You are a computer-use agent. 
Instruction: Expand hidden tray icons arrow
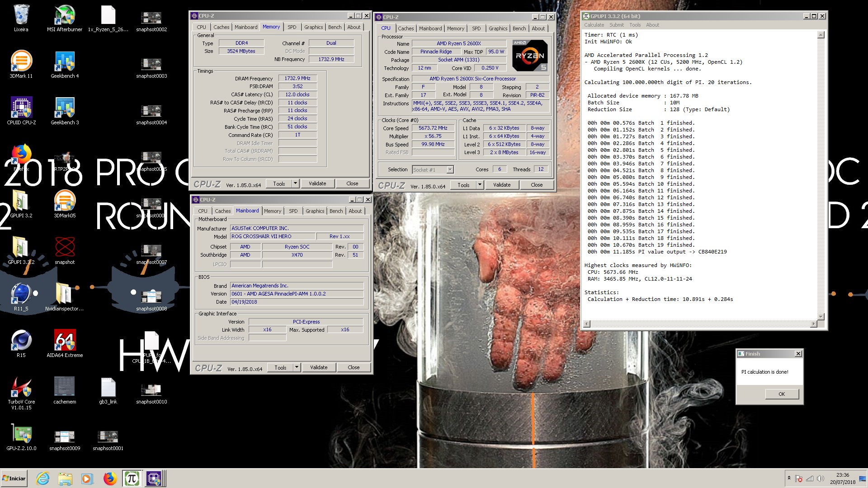click(789, 478)
